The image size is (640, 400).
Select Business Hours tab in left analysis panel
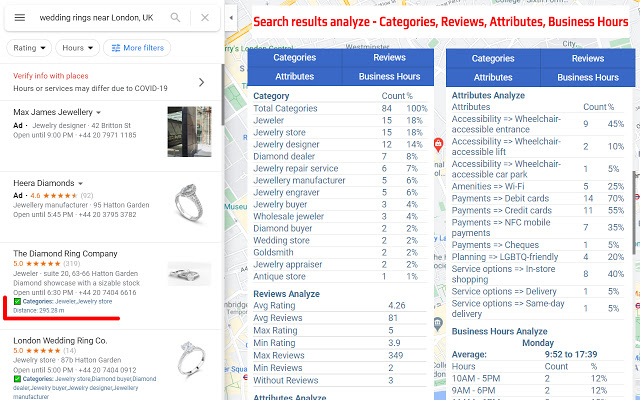tap(389, 76)
